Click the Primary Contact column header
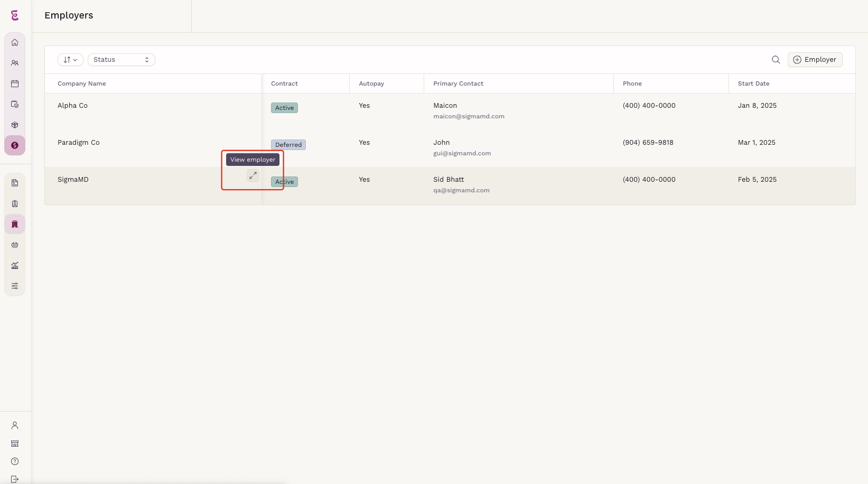Viewport: 868px width, 484px height. point(458,83)
